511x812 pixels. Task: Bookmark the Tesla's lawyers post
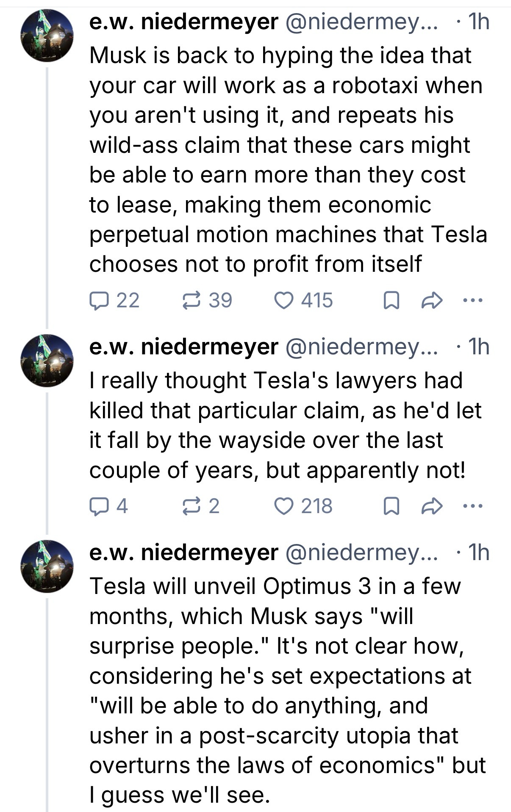point(391,507)
